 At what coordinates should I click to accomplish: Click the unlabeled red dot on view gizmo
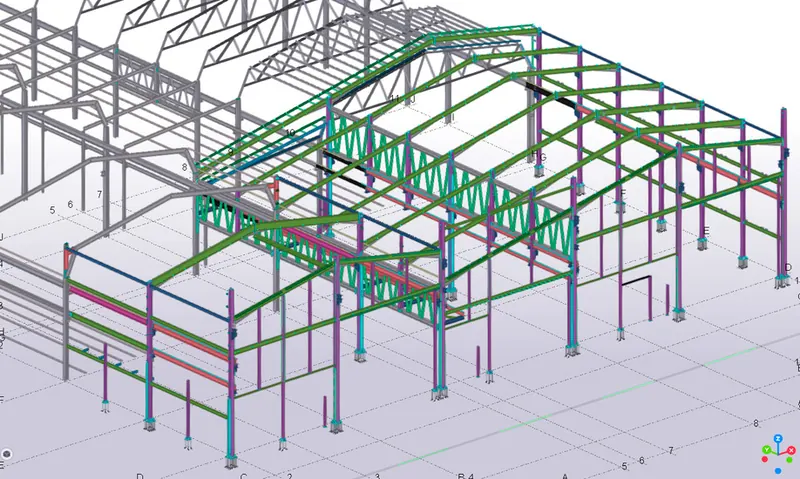765,460
